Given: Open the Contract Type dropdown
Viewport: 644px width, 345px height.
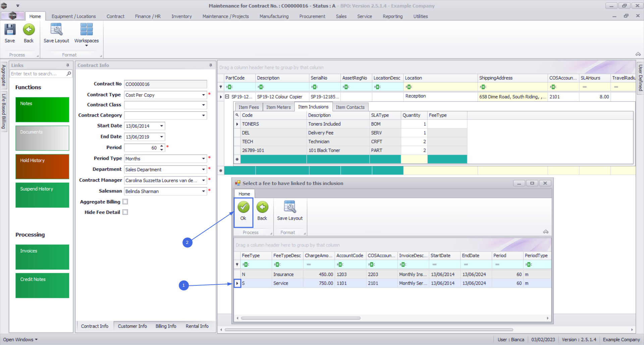Looking at the screenshot, I should tap(203, 95).
